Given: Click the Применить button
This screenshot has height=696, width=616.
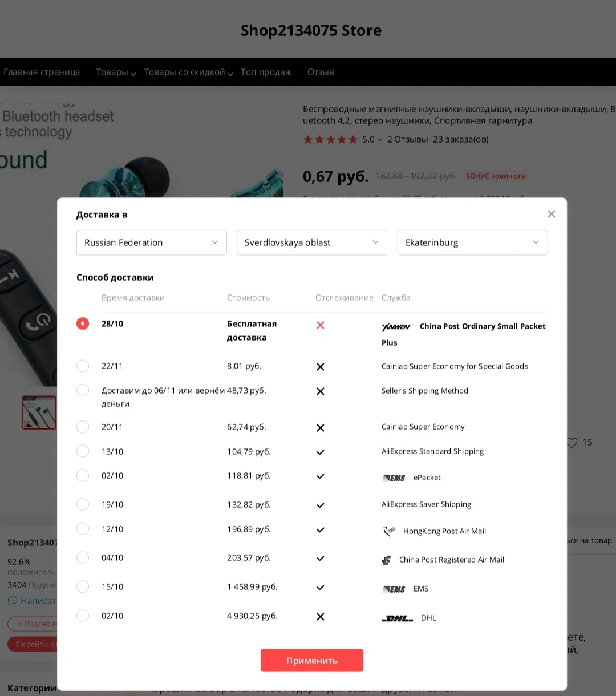Looking at the screenshot, I should (x=312, y=661).
